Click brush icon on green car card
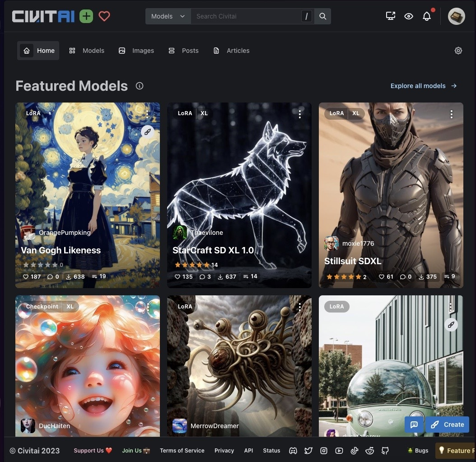 click(x=451, y=325)
